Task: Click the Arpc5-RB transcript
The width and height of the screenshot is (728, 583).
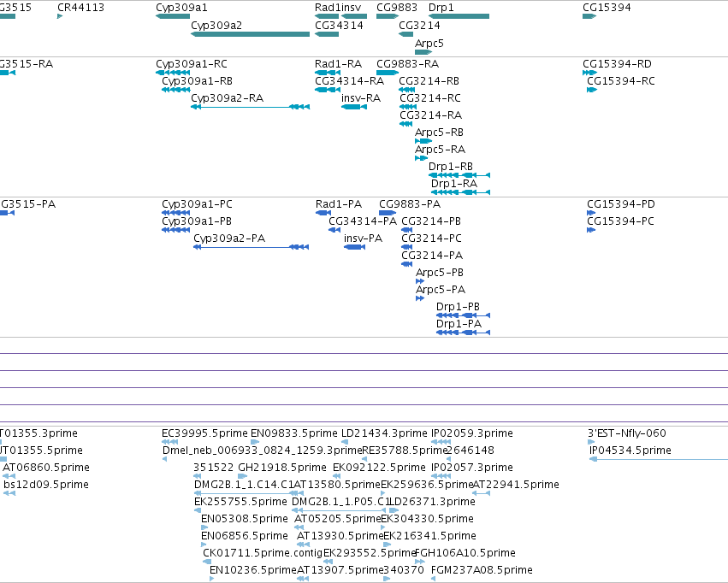Action: pyautogui.click(x=423, y=141)
